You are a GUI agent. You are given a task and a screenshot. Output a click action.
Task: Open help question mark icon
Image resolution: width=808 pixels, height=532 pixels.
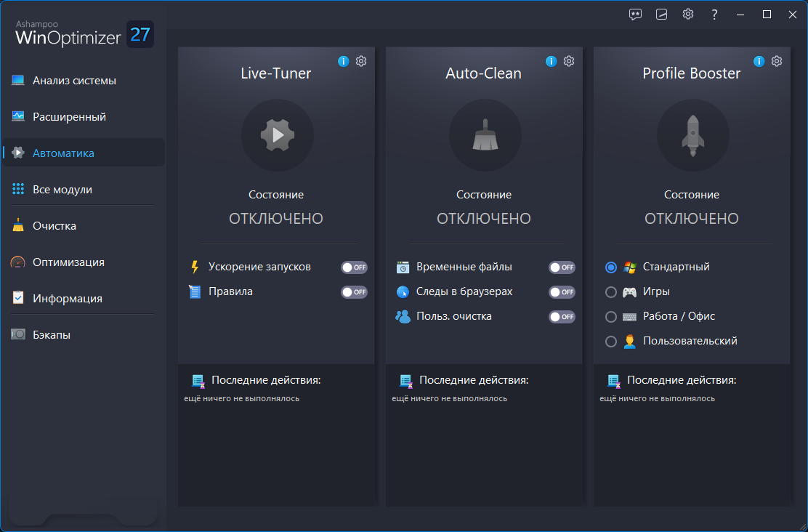(x=714, y=15)
